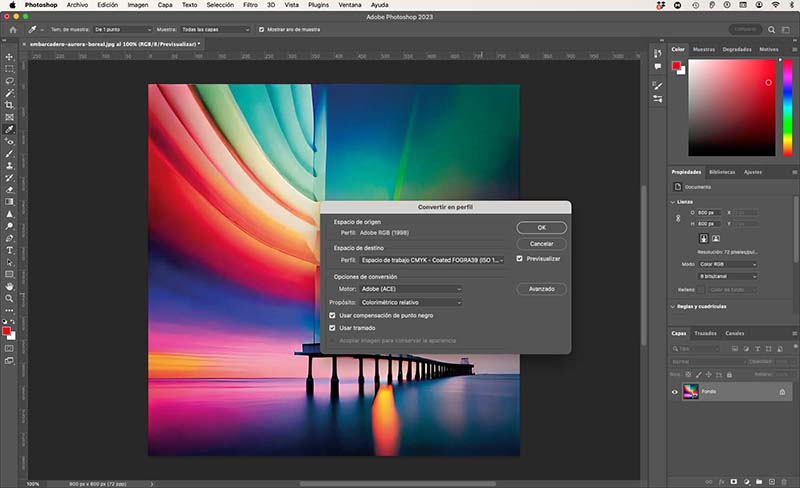Viewport: 800px width, 488px height.
Task: Select the Zoom tool
Action: (x=9, y=299)
